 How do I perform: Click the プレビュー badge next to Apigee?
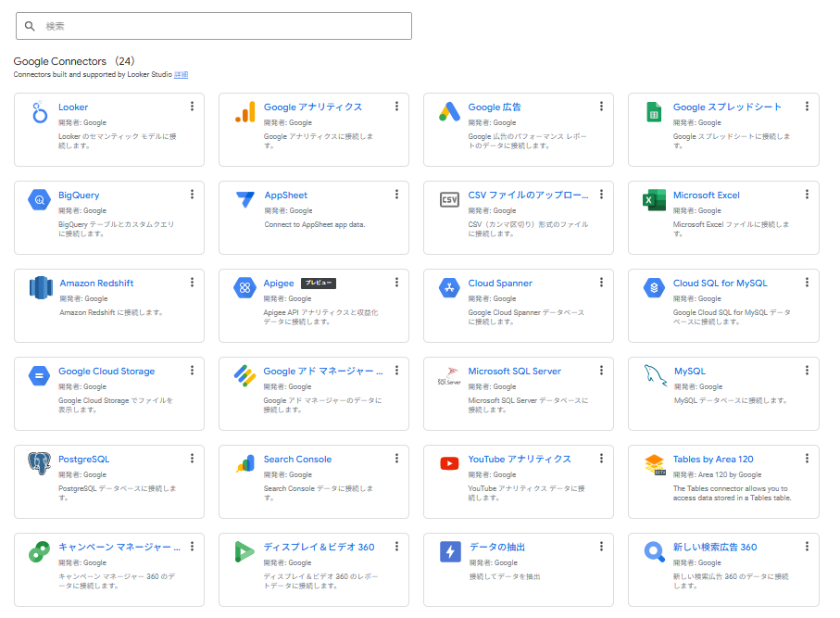click(319, 283)
